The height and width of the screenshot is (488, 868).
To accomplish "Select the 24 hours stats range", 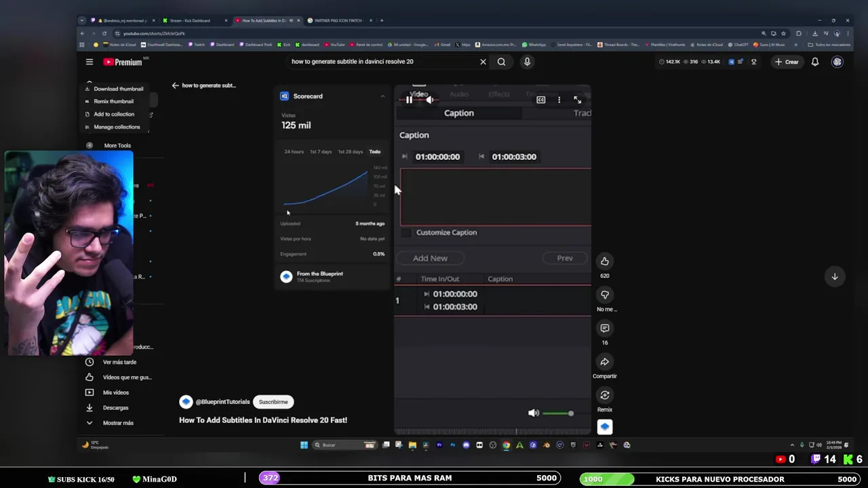I will click(294, 152).
